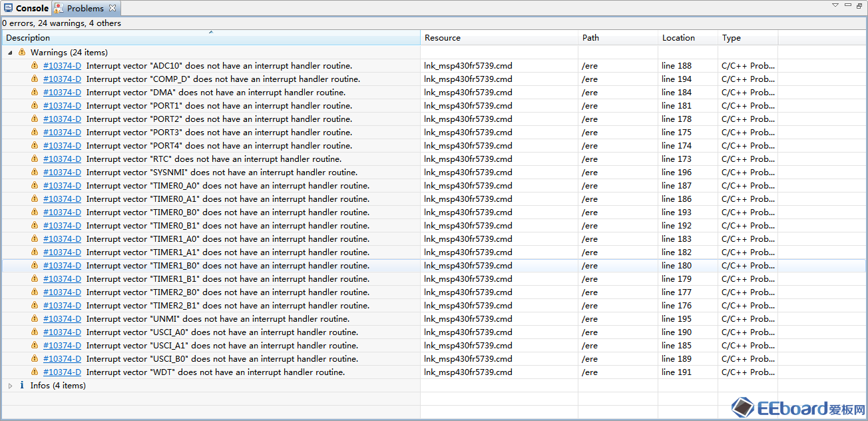
Task: Click the warning icon on TIMER1_A0 row
Action: click(x=35, y=238)
